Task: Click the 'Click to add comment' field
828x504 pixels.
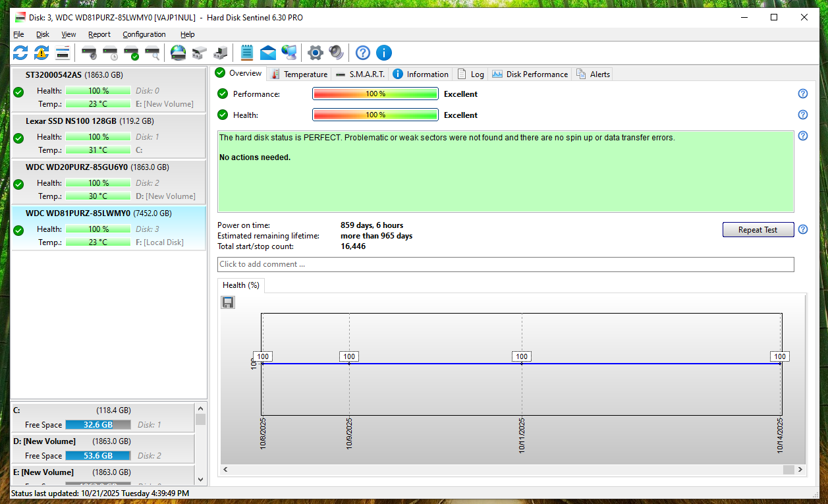Action: (x=505, y=264)
